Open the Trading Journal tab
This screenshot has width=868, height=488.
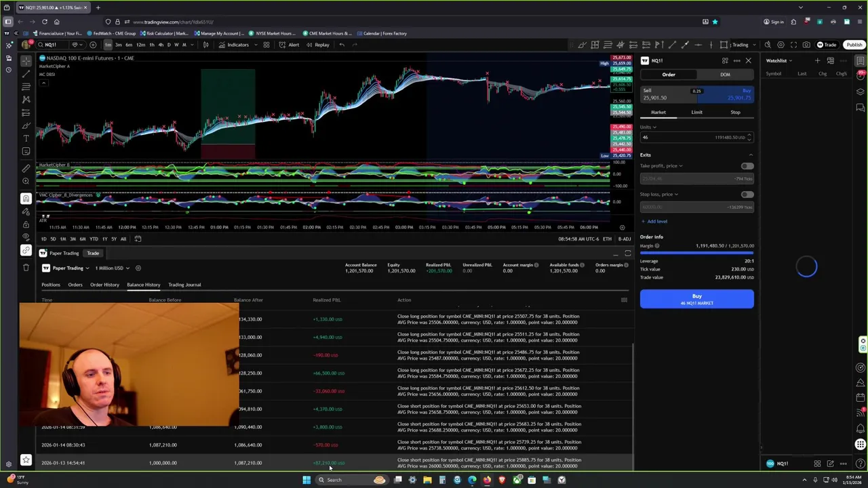pyautogui.click(x=184, y=285)
